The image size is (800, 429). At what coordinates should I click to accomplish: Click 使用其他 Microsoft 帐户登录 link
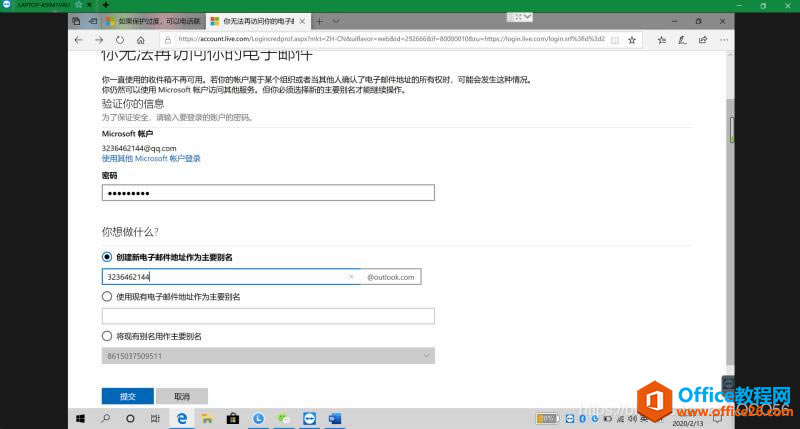pos(151,159)
